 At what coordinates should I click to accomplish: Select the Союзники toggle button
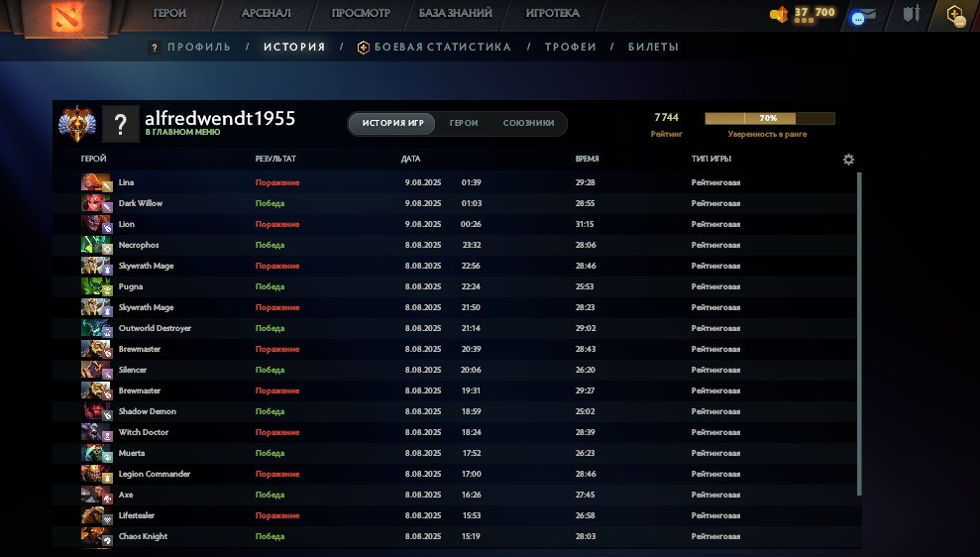click(529, 123)
